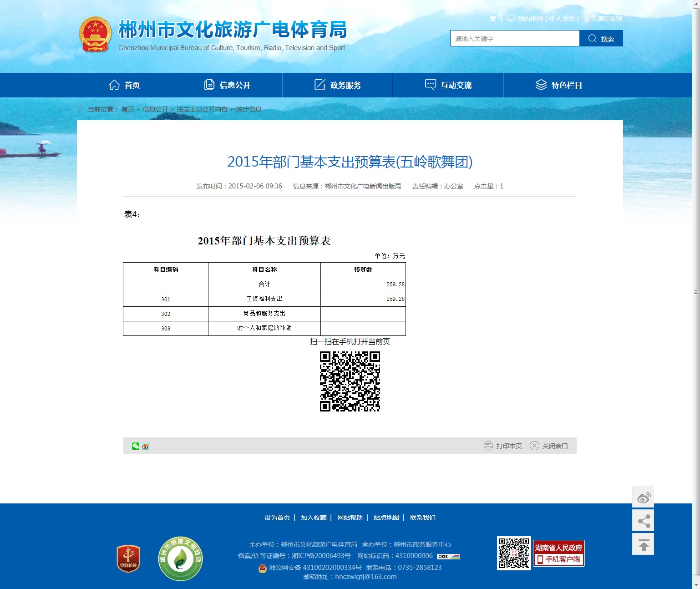This screenshot has width=700, height=589.
Task: Open the 首页 navigation menu item
Action: pos(124,85)
